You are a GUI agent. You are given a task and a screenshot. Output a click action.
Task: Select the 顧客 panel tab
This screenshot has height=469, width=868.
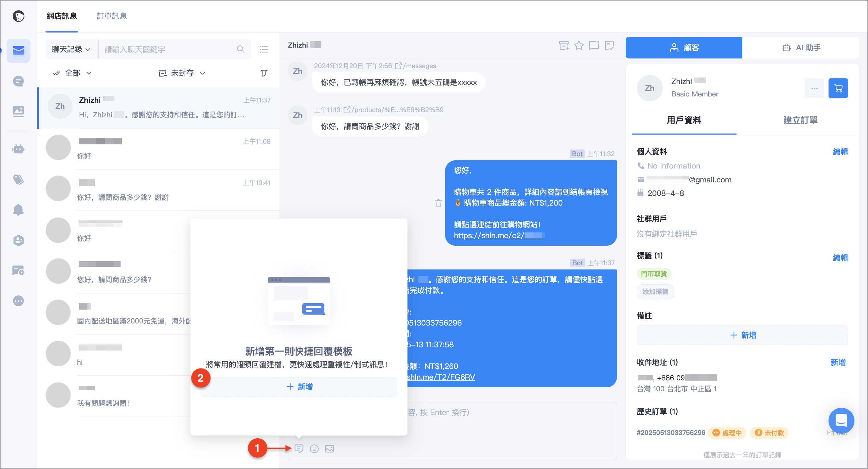(x=684, y=48)
